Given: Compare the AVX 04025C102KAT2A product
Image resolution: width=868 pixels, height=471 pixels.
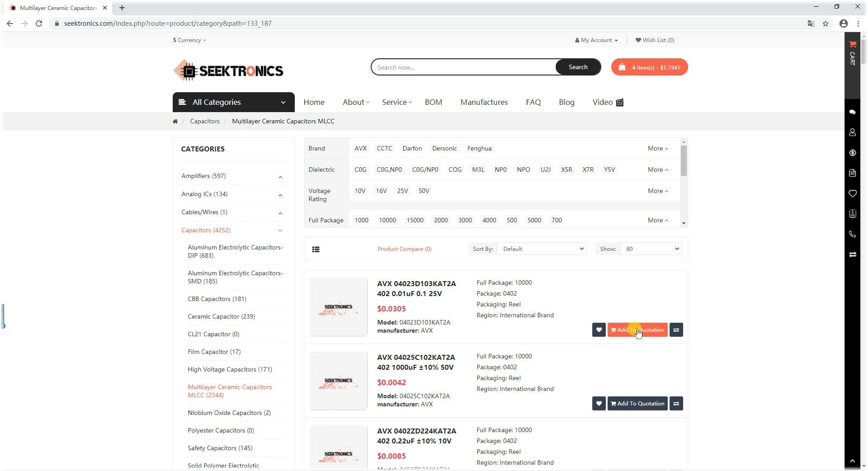Looking at the screenshot, I should [x=676, y=404].
